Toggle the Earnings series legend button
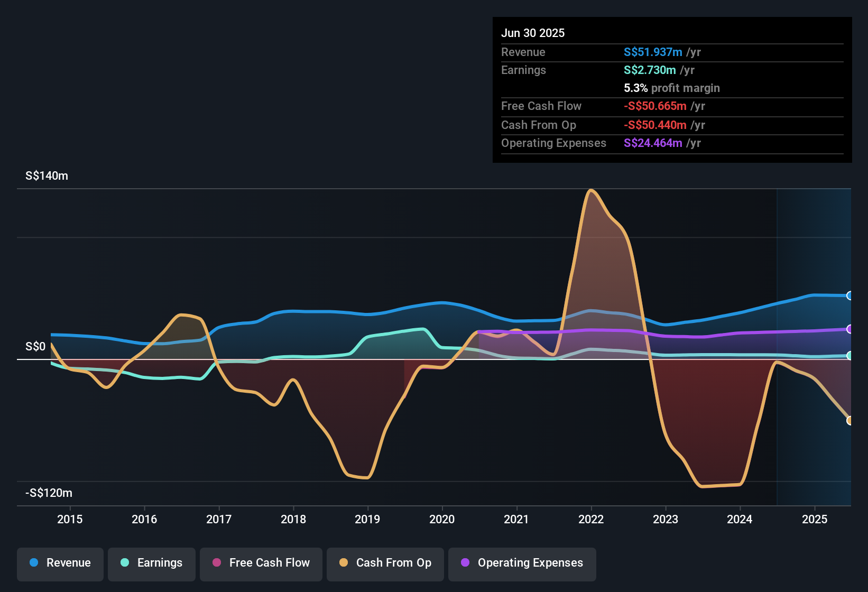Screen dimensions: 868x592 [x=152, y=563]
